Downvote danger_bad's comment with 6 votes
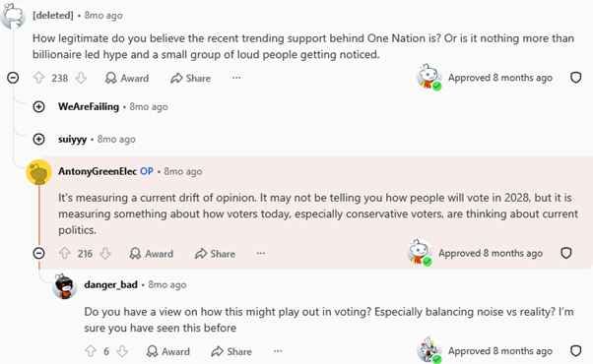Viewport: 593px width, 364px height. click(122, 351)
